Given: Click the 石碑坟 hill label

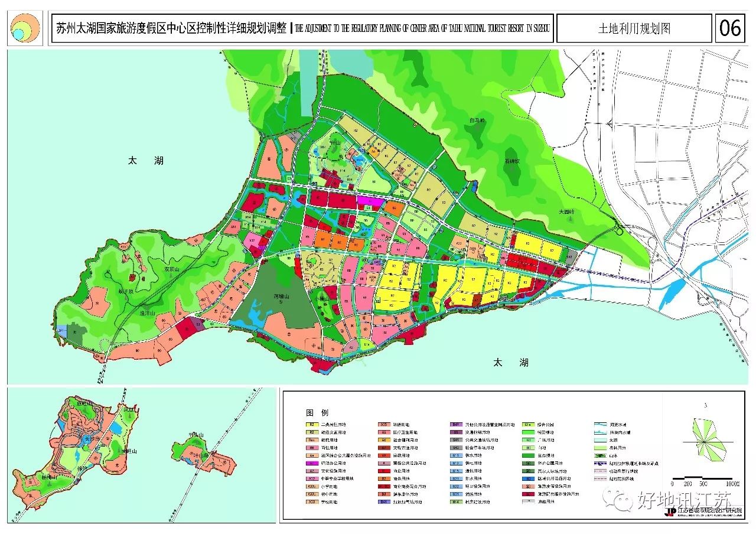Looking at the screenshot, I should click(x=511, y=161).
